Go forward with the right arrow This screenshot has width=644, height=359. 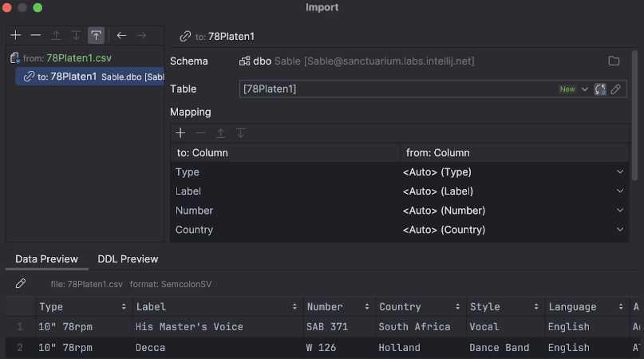click(141, 35)
